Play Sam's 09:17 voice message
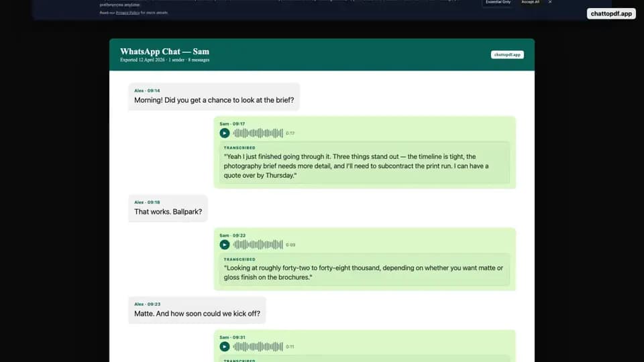644x362 pixels. click(224, 133)
